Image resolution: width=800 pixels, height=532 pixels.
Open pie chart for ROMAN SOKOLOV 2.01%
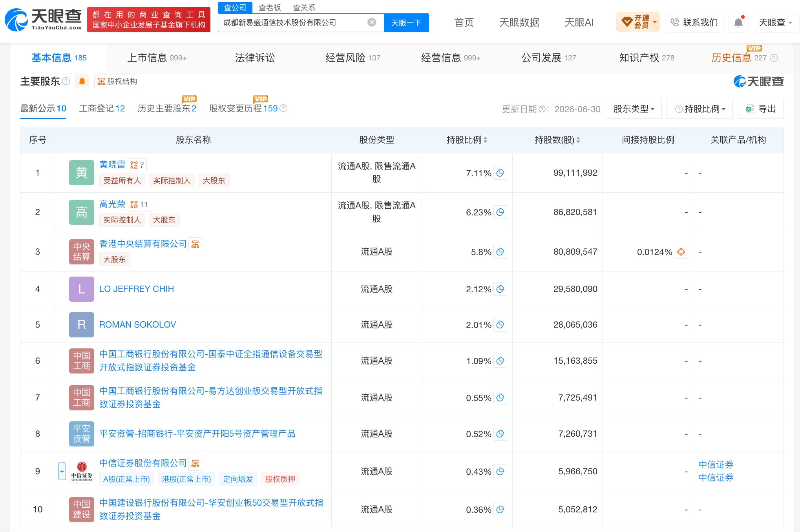(x=500, y=325)
